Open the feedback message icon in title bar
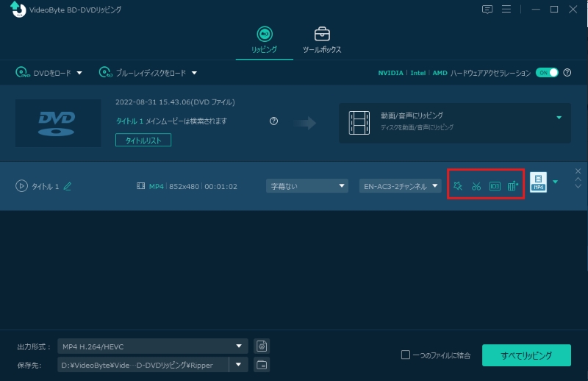Viewport: 588px width, 381px height. (487, 10)
